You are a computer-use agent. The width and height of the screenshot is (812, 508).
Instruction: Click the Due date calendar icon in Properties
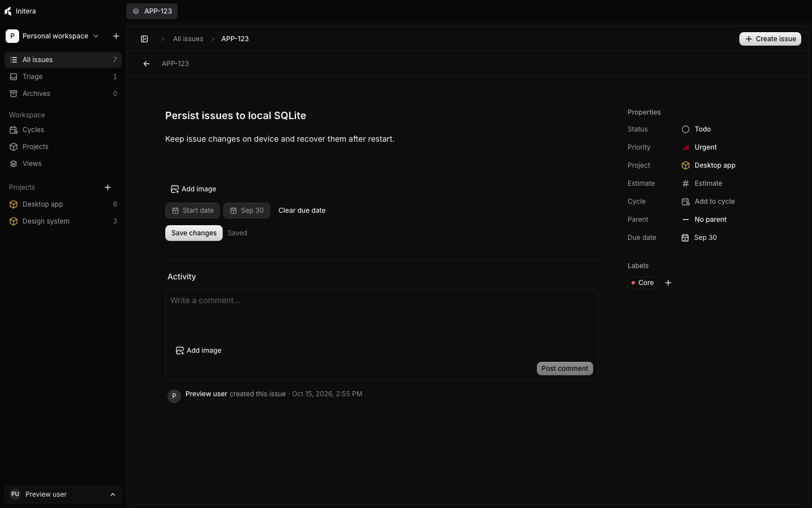click(x=685, y=238)
